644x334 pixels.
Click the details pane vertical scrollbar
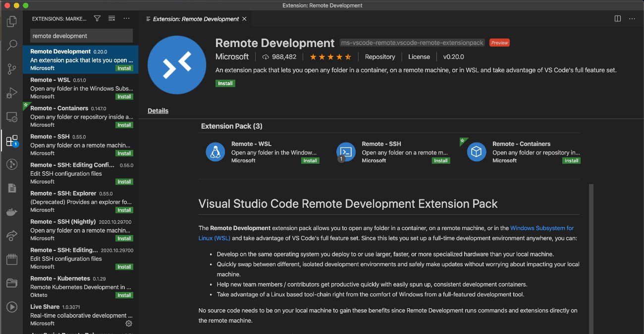click(591, 259)
